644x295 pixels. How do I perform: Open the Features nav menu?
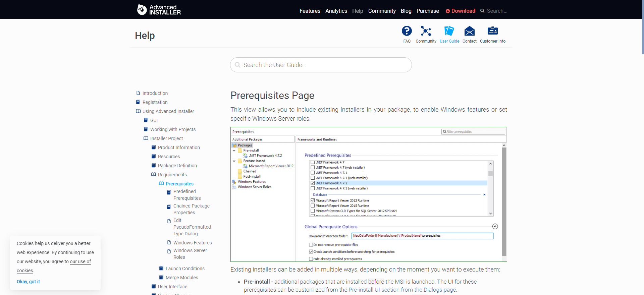[x=310, y=11]
